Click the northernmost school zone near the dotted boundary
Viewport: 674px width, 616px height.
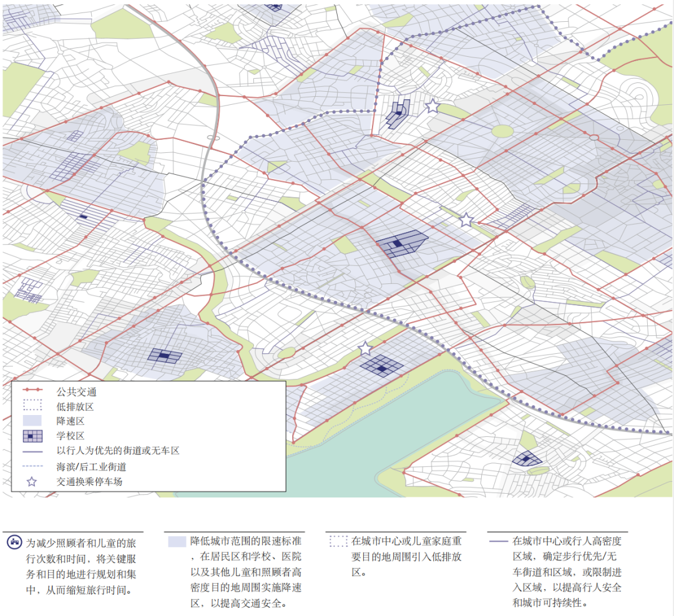(398, 113)
